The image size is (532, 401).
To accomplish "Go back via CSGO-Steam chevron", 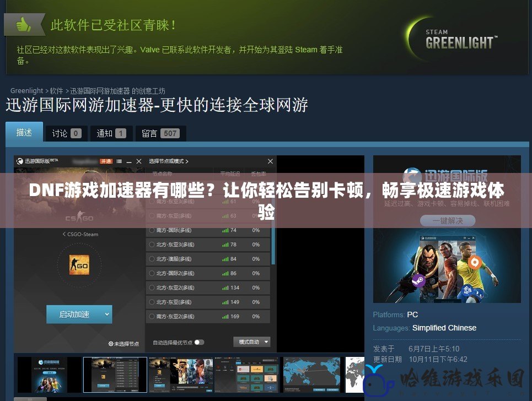I will [x=64, y=234].
